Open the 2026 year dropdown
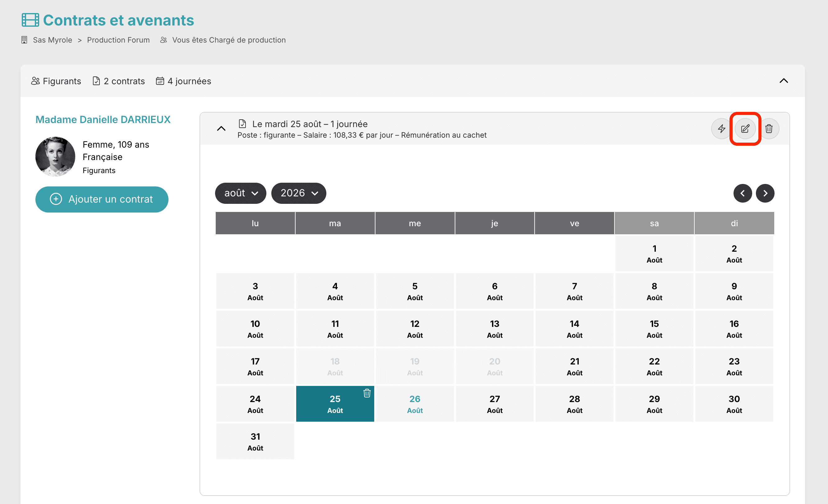Screen dimensions: 828x504 [x=299, y=193]
